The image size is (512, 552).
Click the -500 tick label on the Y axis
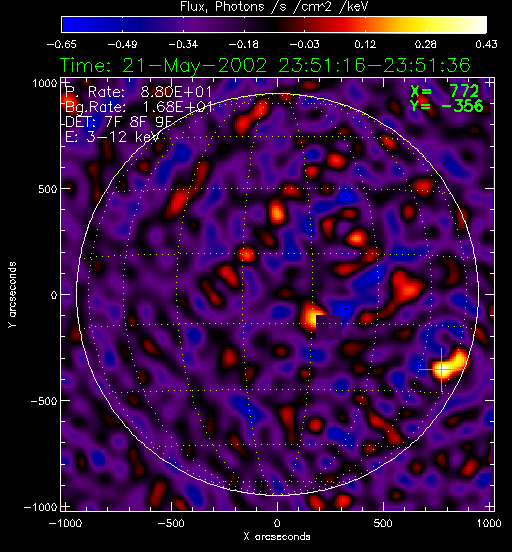[44, 401]
